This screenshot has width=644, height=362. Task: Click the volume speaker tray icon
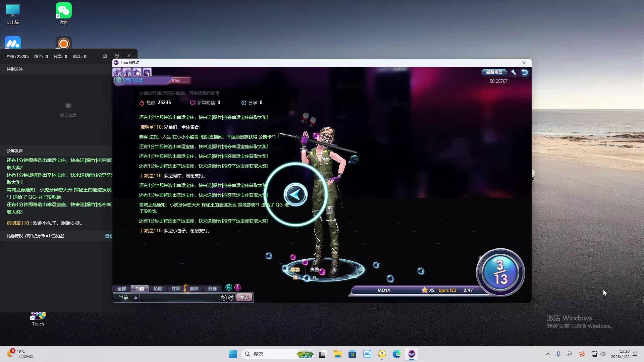(x=603, y=354)
